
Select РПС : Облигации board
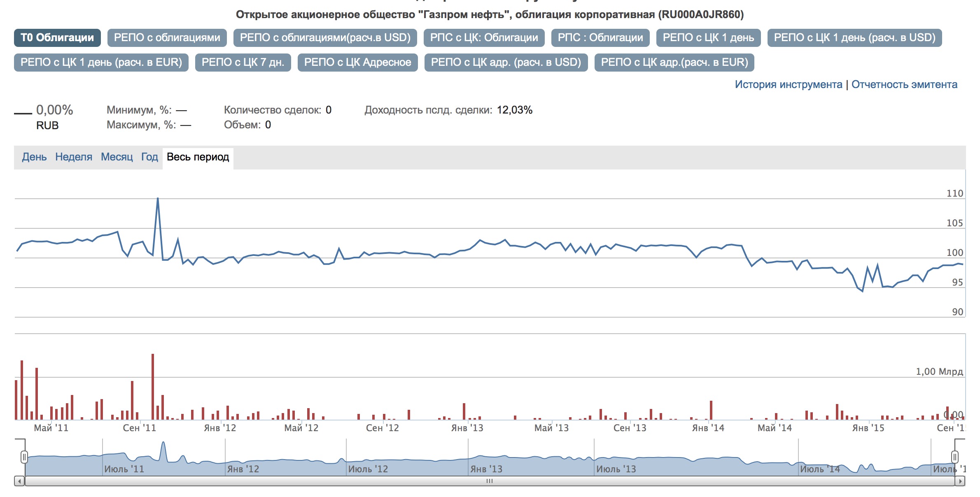600,38
